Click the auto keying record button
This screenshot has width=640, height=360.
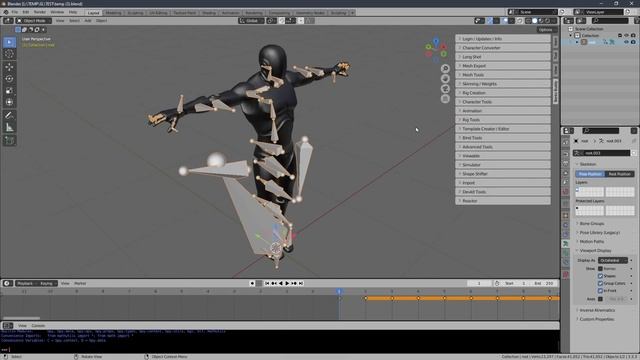coord(252,283)
